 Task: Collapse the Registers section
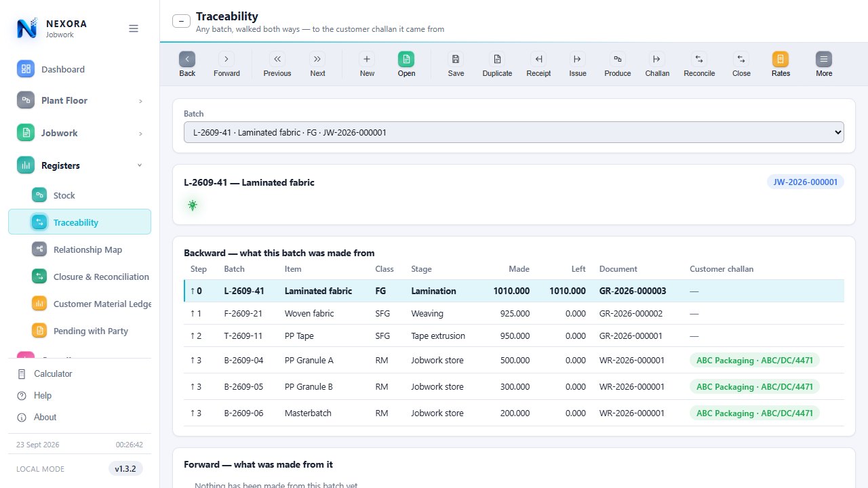[80, 165]
